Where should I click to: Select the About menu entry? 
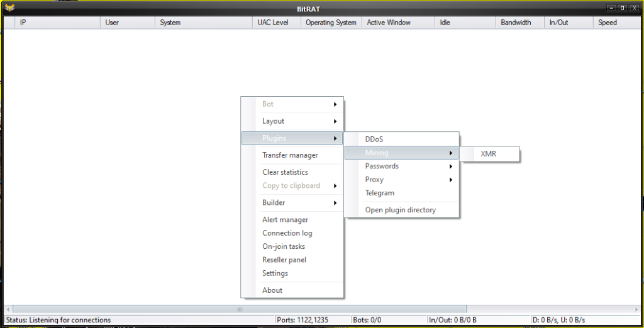tap(272, 290)
